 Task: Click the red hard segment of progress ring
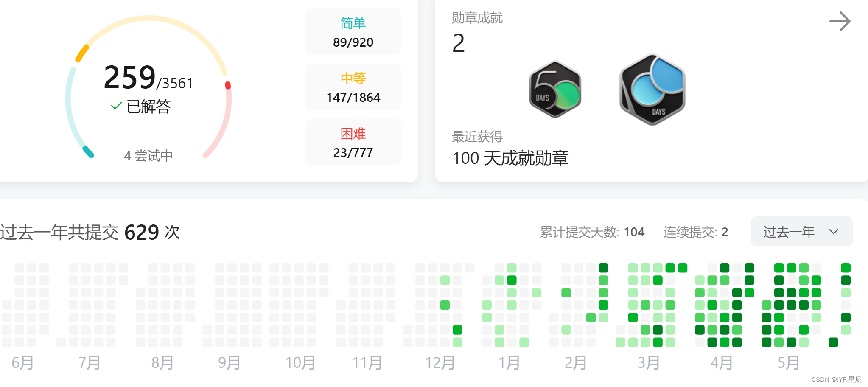pyautogui.click(x=228, y=86)
